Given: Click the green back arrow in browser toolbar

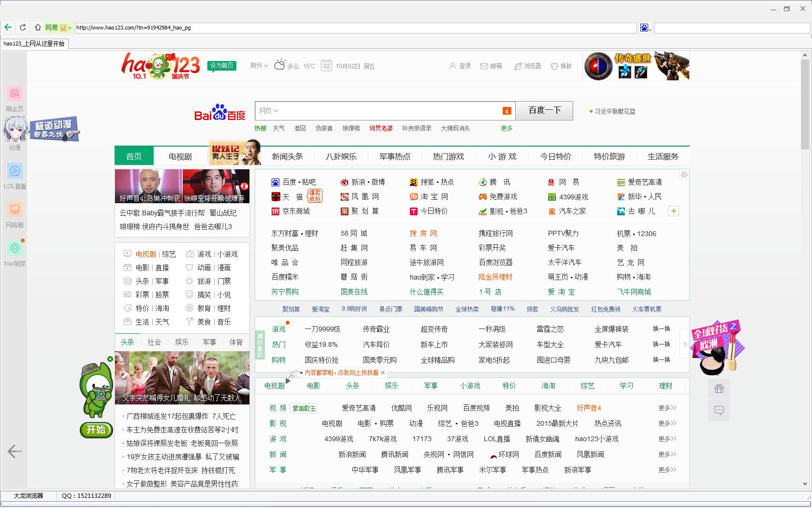Looking at the screenshot, I should click(8, 28).
